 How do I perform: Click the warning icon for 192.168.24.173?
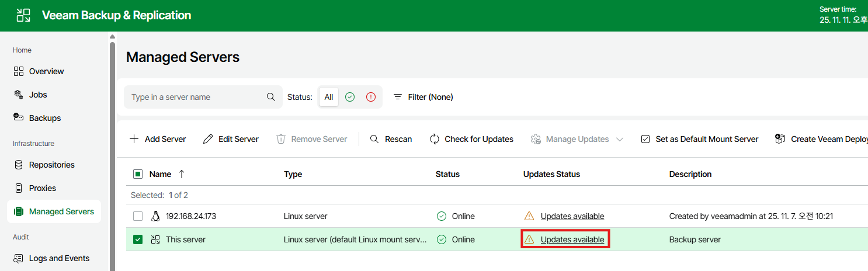point(529,216)
